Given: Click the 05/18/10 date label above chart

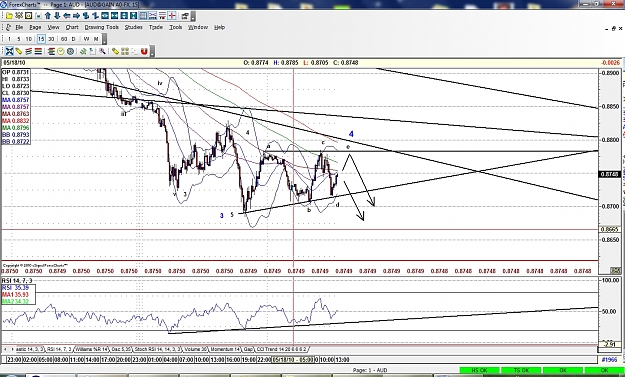Looking at the screenshot, I should click(14, 63).
